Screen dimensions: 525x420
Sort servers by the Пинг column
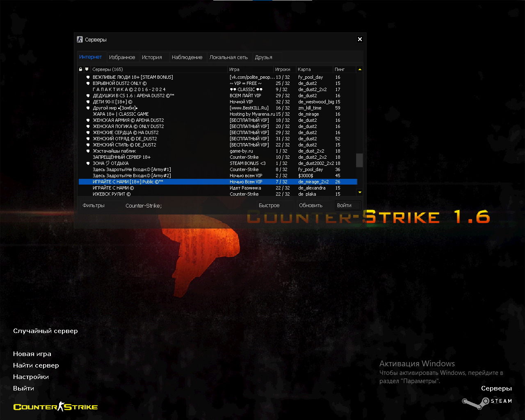click(x=345, y=69)
